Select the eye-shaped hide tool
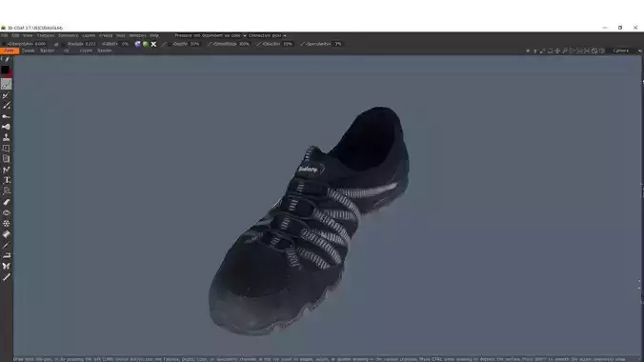Image resolution: width=644 pixels, height=362 pixels. coord(6,212)
